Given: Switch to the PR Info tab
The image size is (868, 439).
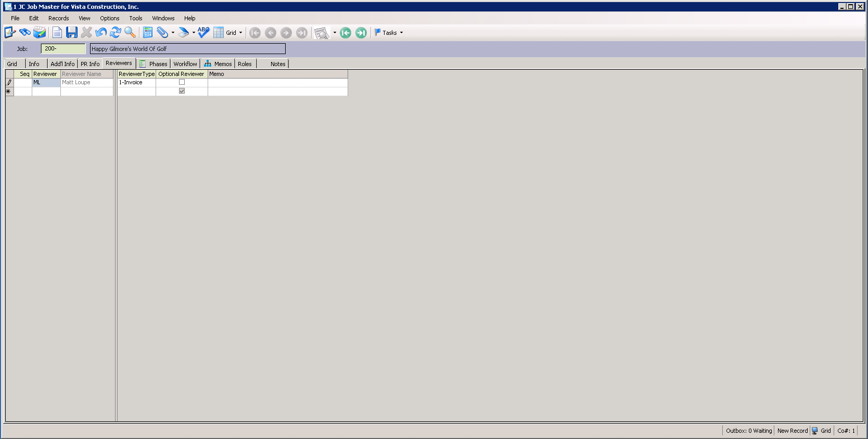Looking at the screenshot, I should (x=90, y=64).
